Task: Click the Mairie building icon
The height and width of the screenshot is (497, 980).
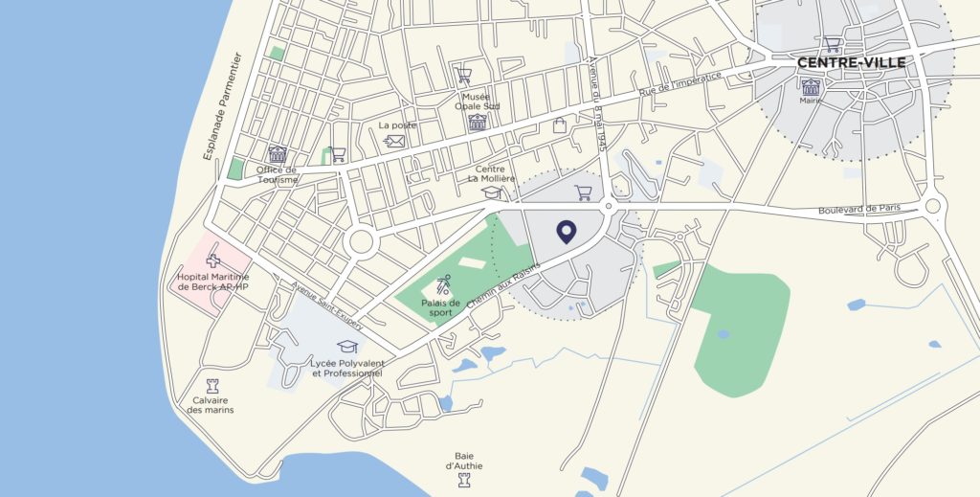Action: [811, 86]
